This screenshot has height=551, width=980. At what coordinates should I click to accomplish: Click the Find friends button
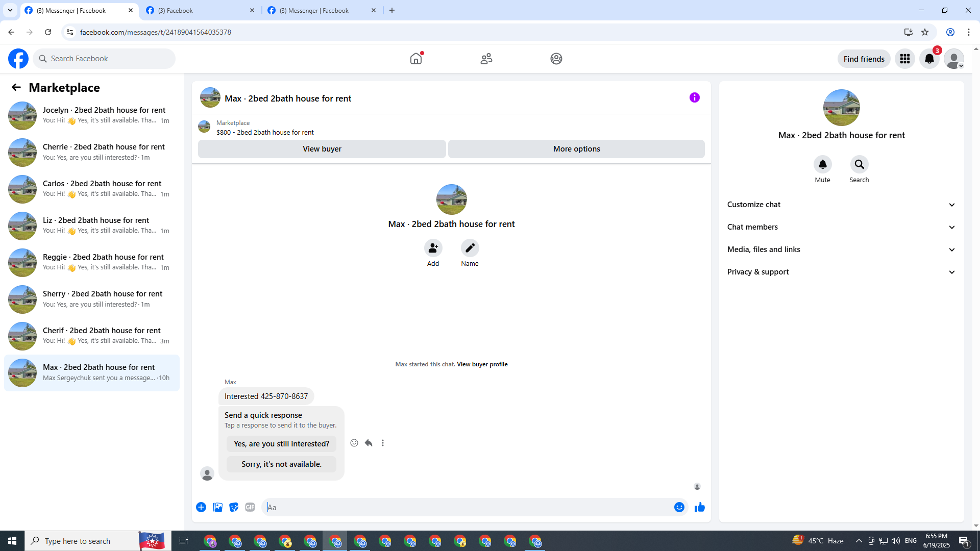click(864, 59)
